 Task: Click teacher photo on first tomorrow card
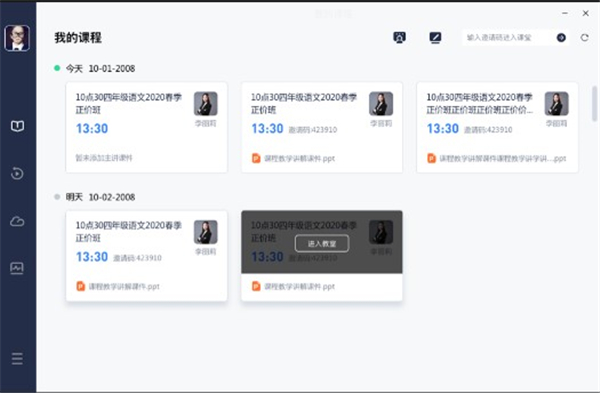click(205, 232)
